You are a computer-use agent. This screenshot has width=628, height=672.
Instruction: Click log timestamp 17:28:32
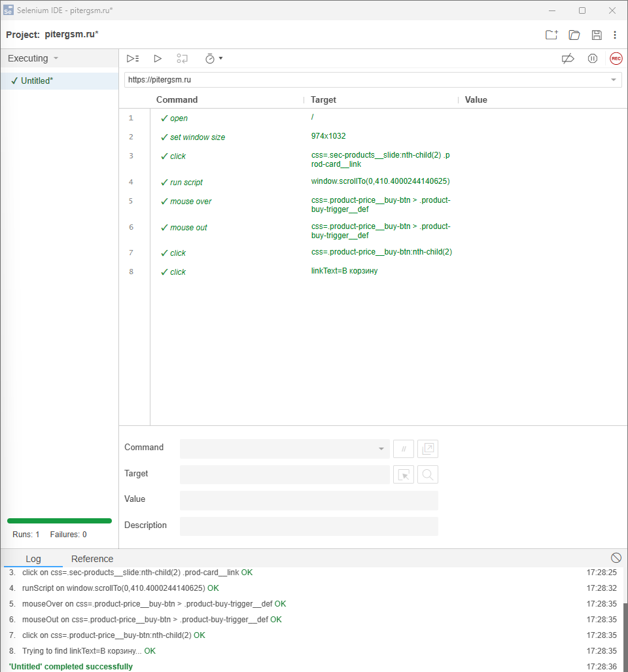pos(601,588)
